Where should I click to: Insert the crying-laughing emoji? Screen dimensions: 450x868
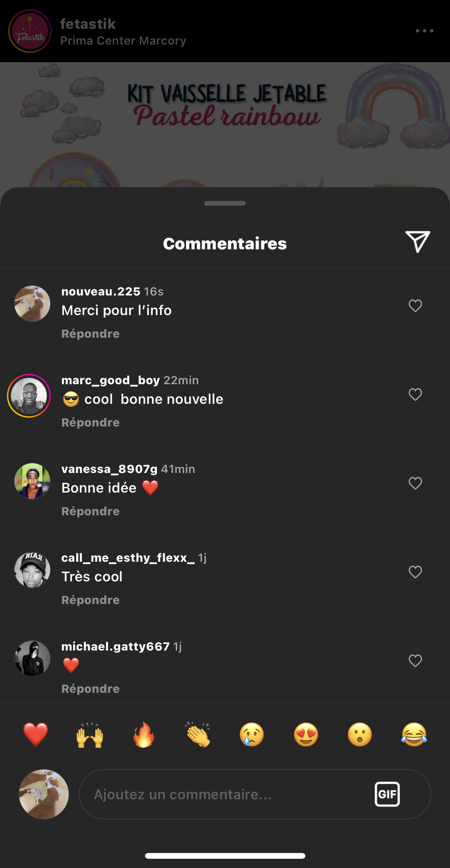coord(414,734)
